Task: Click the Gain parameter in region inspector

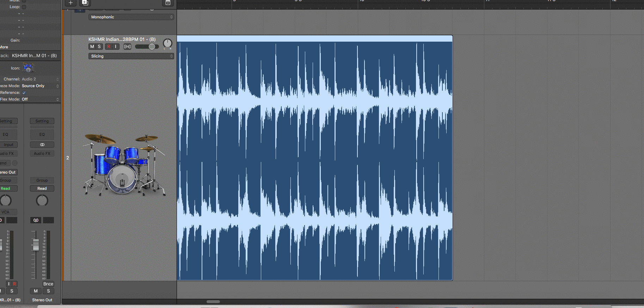Action: [x=15, y=40]
